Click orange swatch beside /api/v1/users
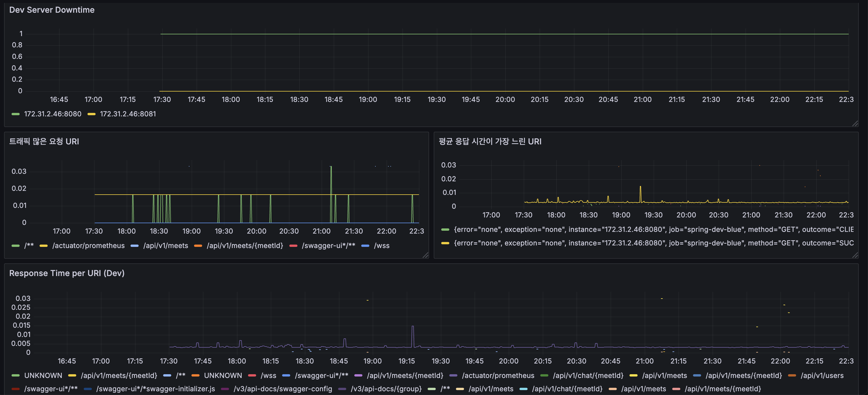 [x=792, y=376]
